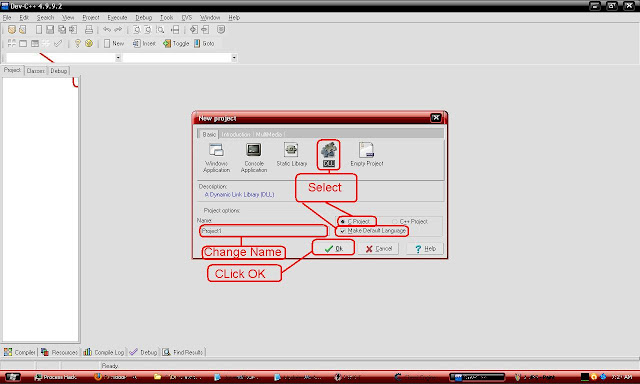The image size is (640, 384).
Task: Click the yellow About icon in toolbar
Action: click(x=89, y=43)
